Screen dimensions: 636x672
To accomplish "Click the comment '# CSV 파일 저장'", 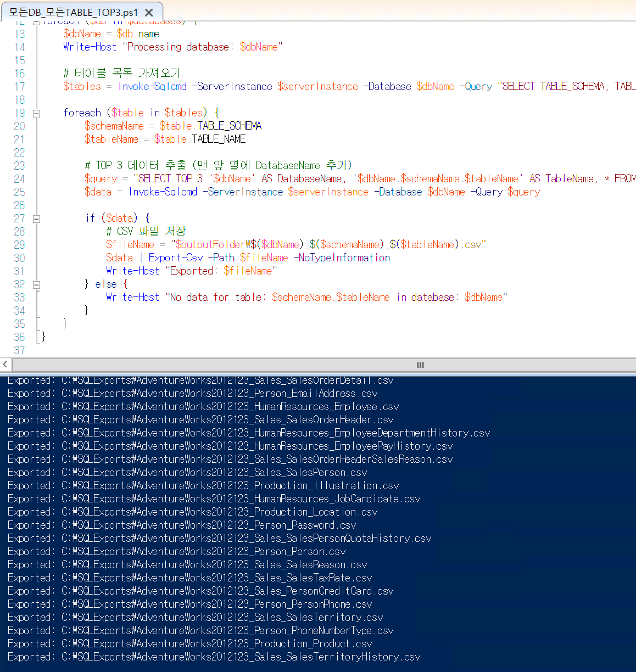I will pyautogui.click(x=146, y=231).
